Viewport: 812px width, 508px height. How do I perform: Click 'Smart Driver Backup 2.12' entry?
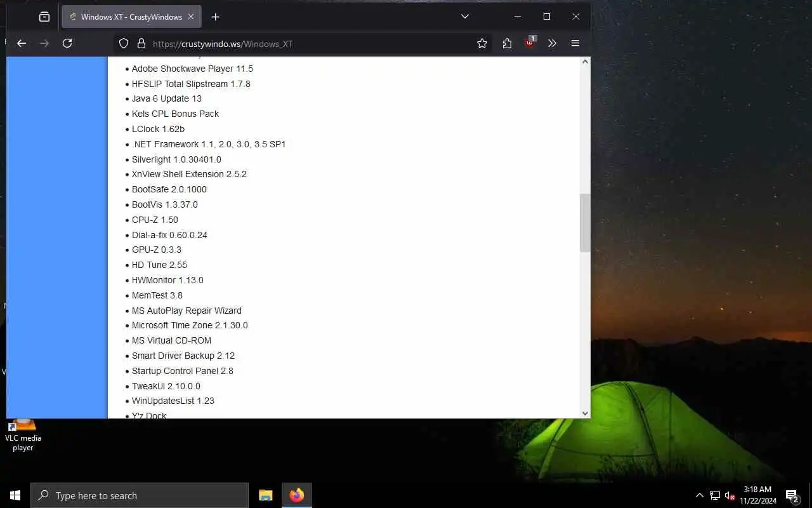coord(183,356)
